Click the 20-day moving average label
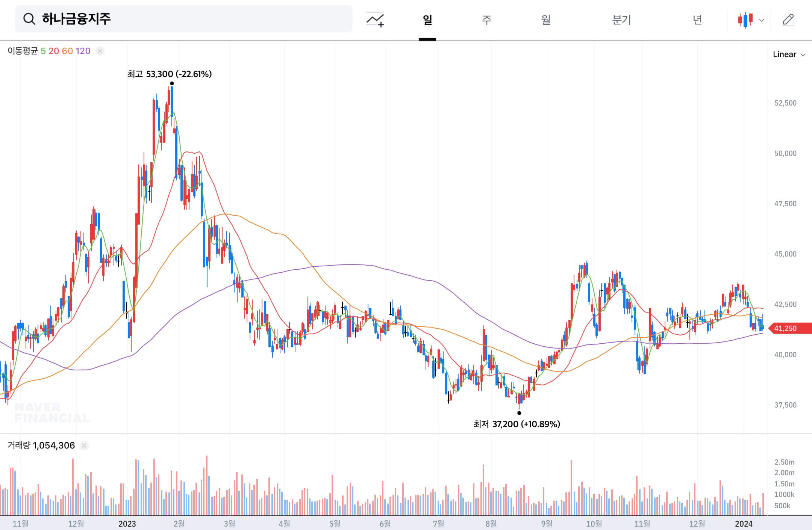Image resolution: width=812 pixels, height=530 pixels. (54, 51)
